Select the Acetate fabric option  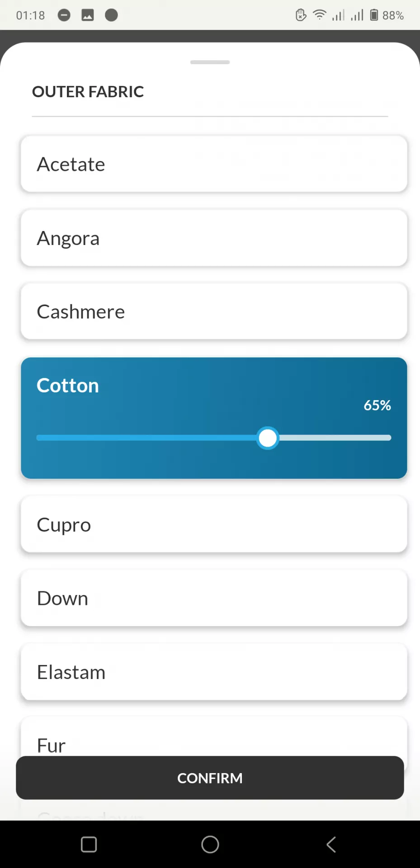[214, 164]
